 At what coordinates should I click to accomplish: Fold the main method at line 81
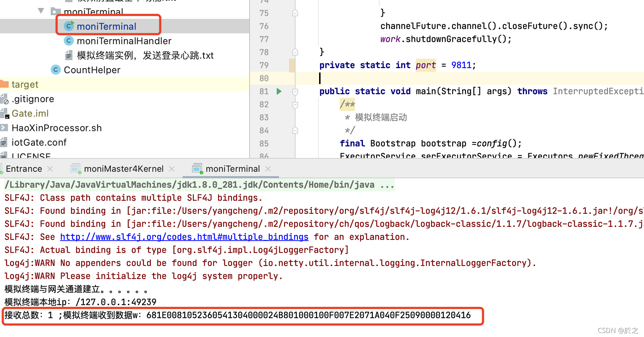click(295, 92)
